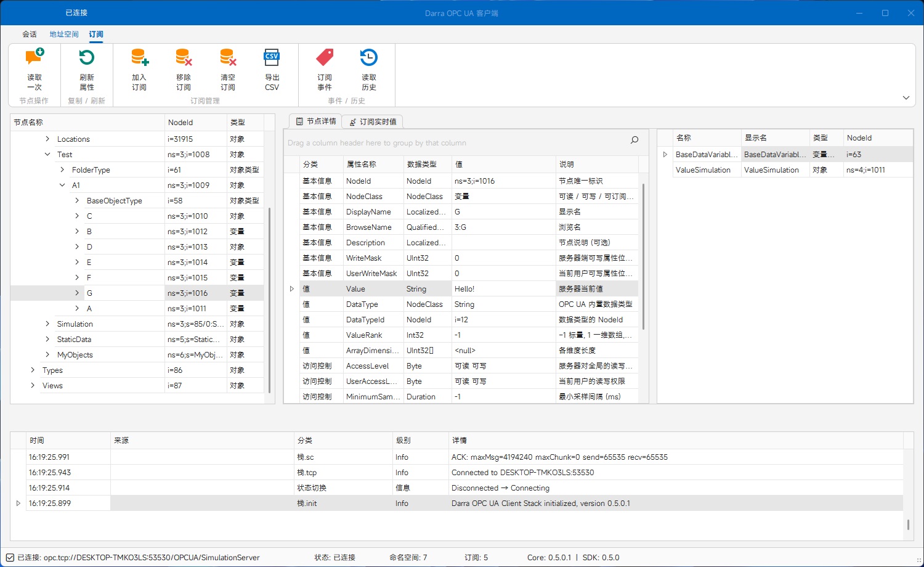924x567 pixels.
Task: Sort references by 显示名 column header
Action: (775, 138)
